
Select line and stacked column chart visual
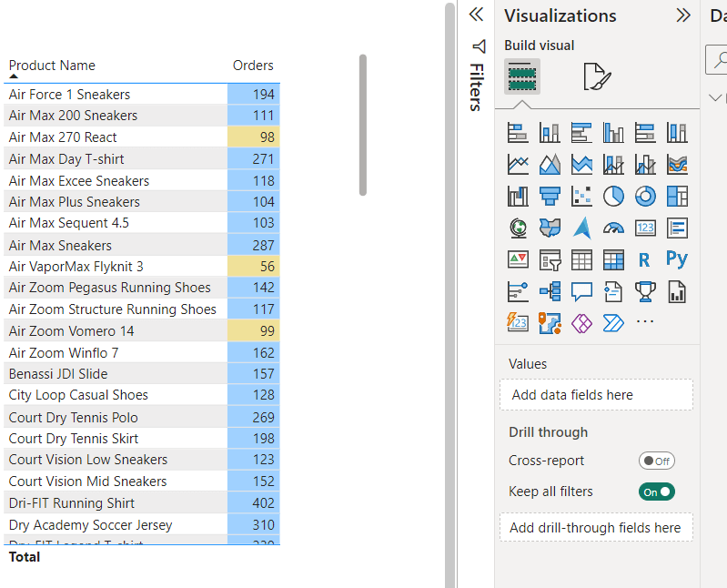tap(613, 164)
